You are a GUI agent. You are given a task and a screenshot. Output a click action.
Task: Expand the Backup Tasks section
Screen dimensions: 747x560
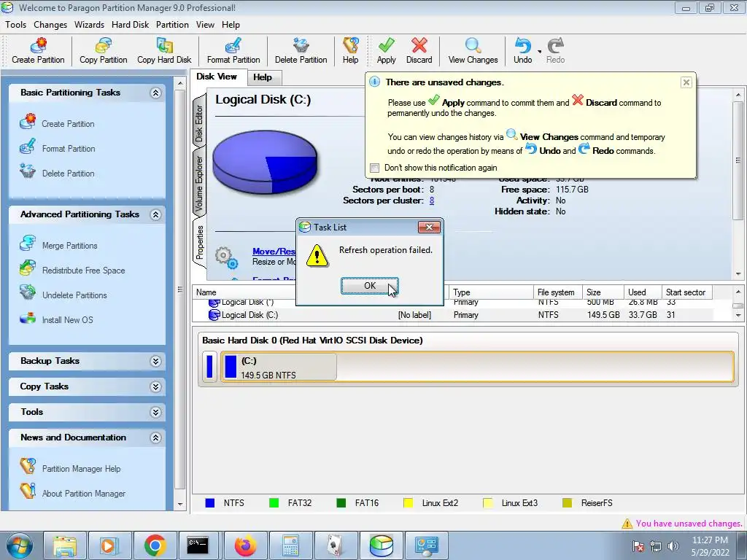click(x=155, y=361)
